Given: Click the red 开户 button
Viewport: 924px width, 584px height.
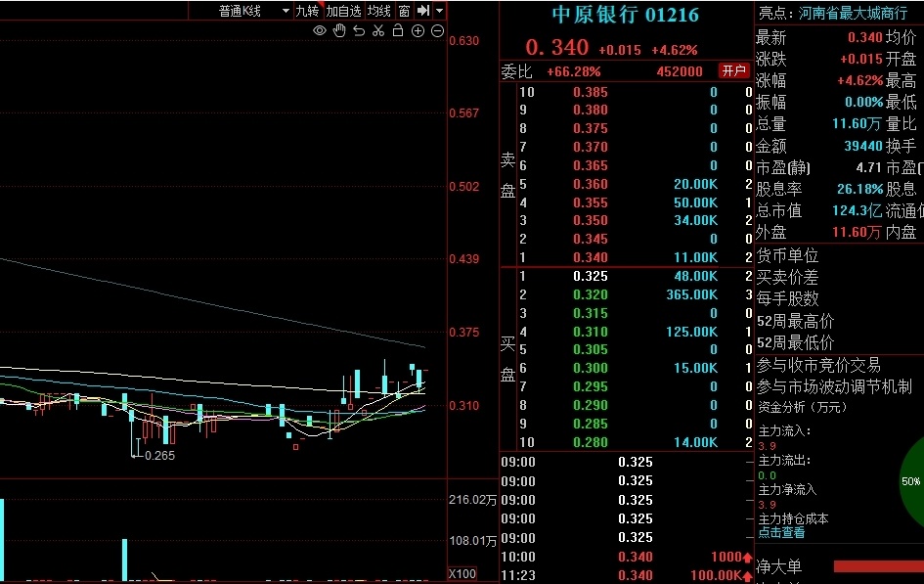Looking at the screenshot, I should click(733, 70).
